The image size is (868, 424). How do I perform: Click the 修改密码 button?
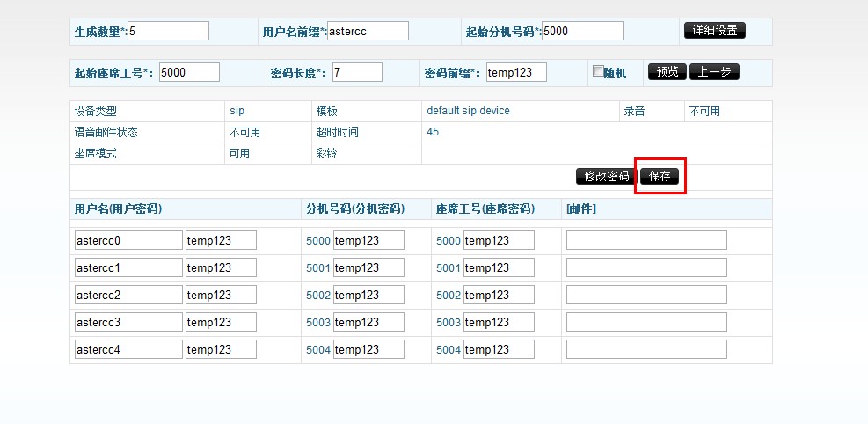coord(607,176)
